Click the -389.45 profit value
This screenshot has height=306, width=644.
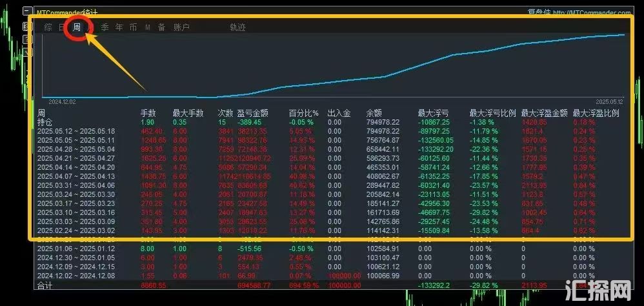point(249,123)
